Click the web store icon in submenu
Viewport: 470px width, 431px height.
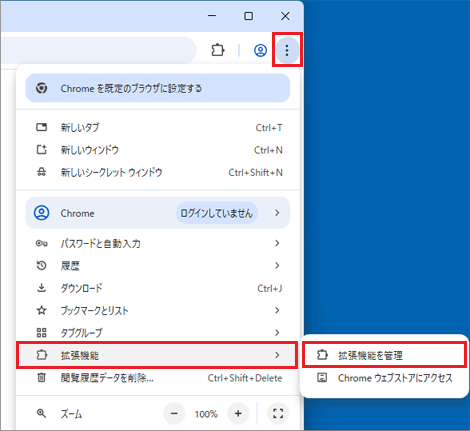322,378
